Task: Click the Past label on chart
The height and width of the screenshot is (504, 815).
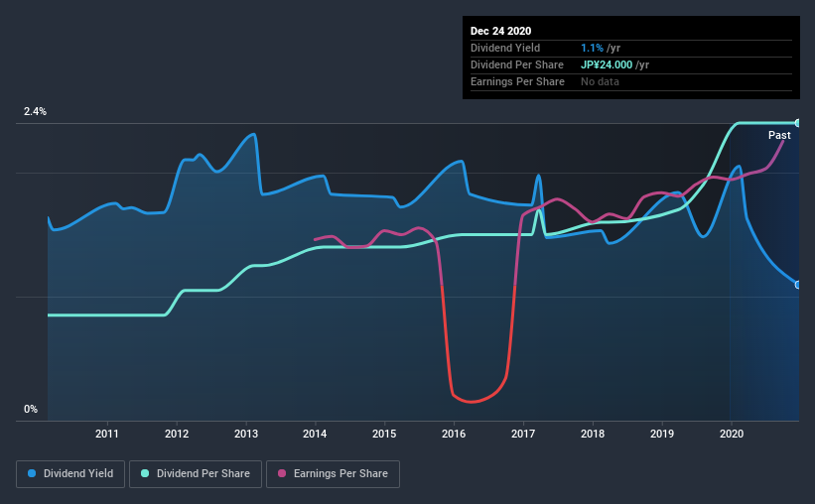Action: (x=779, y=135)
